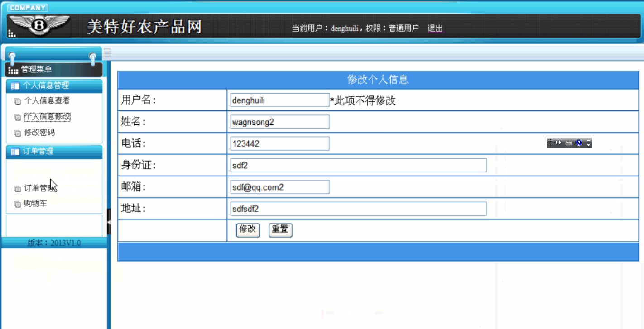
Task: Collapse the 个人信息管理 section header
Action: 54,86
